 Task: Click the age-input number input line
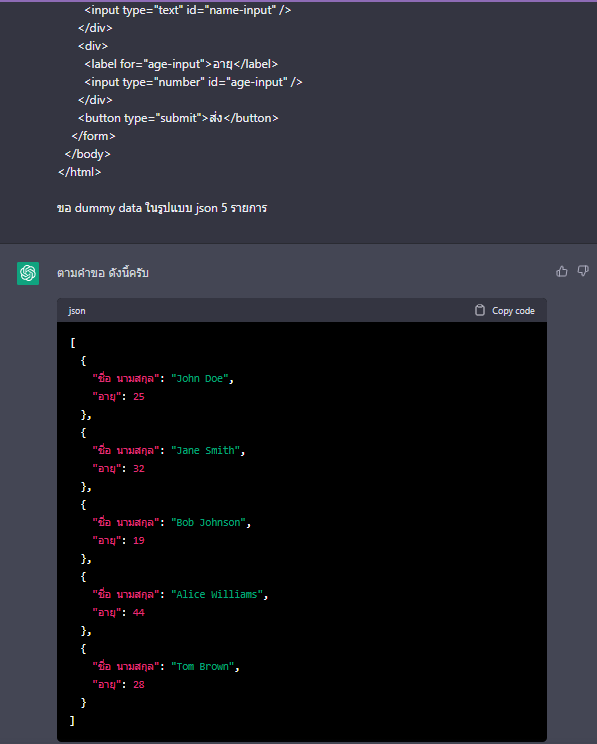(193, 82)
